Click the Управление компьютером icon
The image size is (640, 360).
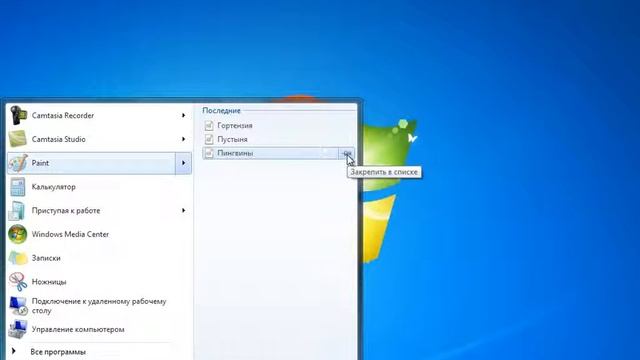coord(18,329)
